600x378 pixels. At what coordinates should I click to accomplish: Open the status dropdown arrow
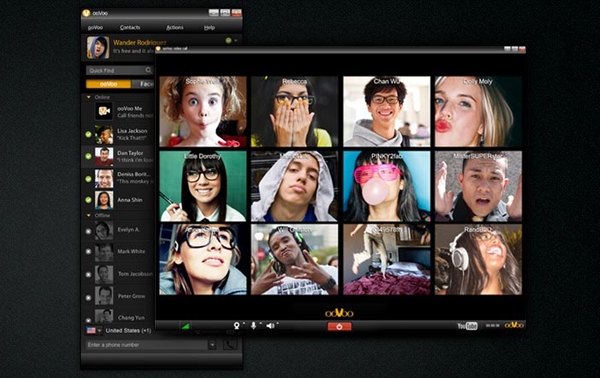click(x=236, y=40)
